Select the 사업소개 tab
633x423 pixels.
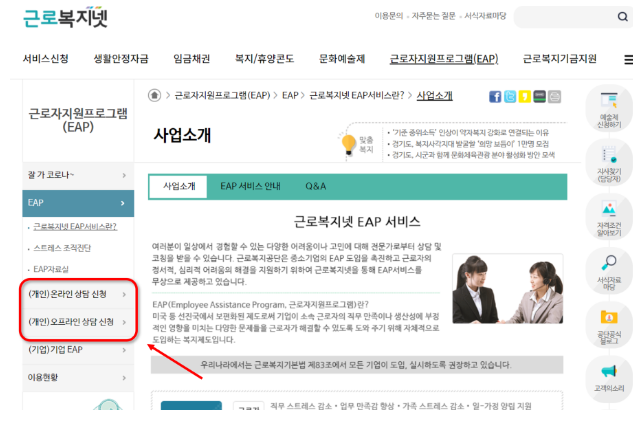179,186
